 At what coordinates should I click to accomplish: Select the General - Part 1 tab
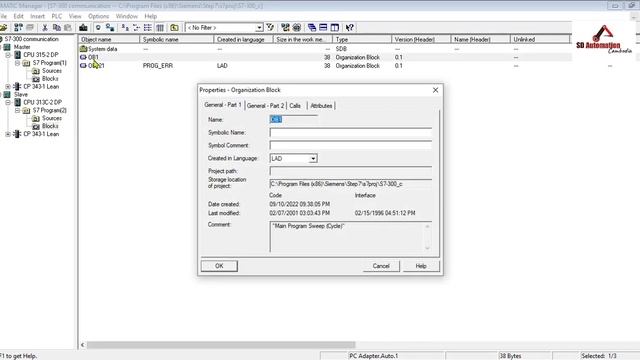[x=223, y=105]
